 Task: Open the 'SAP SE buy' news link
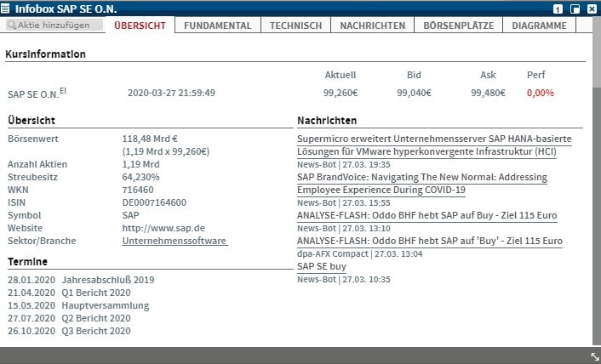pos(322,266)
